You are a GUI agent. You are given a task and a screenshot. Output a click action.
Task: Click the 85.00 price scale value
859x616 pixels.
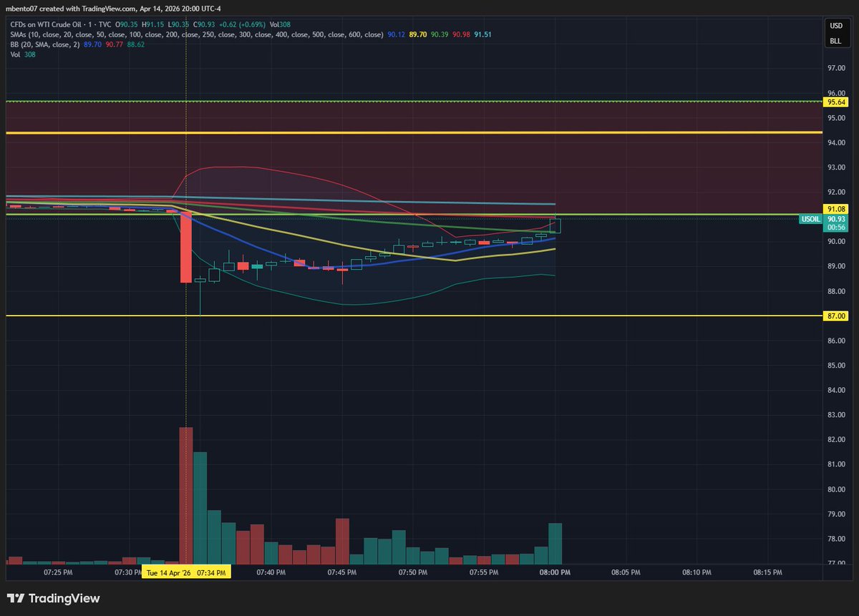pos(837,366)
